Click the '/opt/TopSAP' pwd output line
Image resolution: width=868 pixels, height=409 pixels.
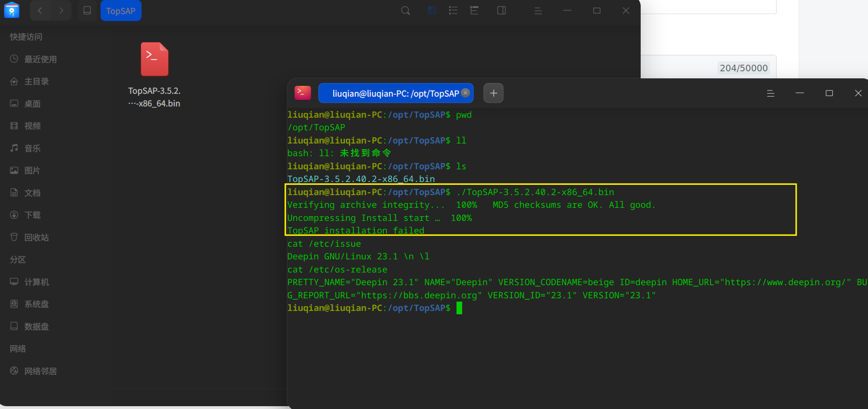click(316, 128)
